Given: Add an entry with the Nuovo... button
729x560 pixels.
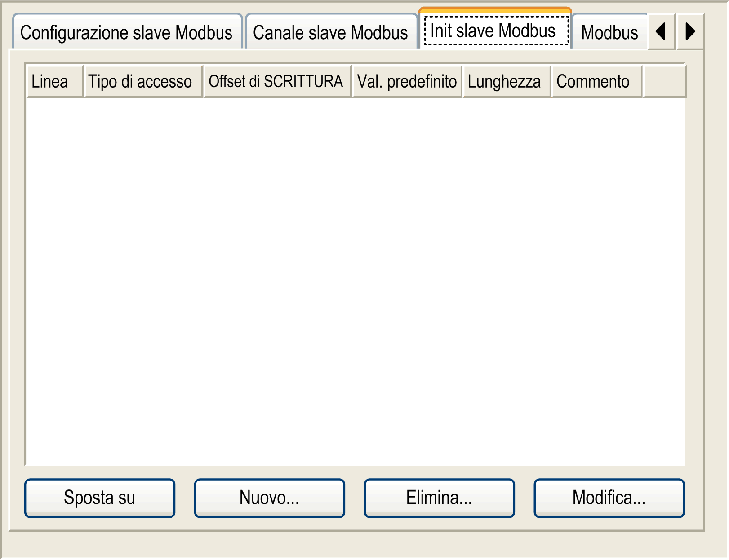Looking at the screenshot, I should 270,498.
